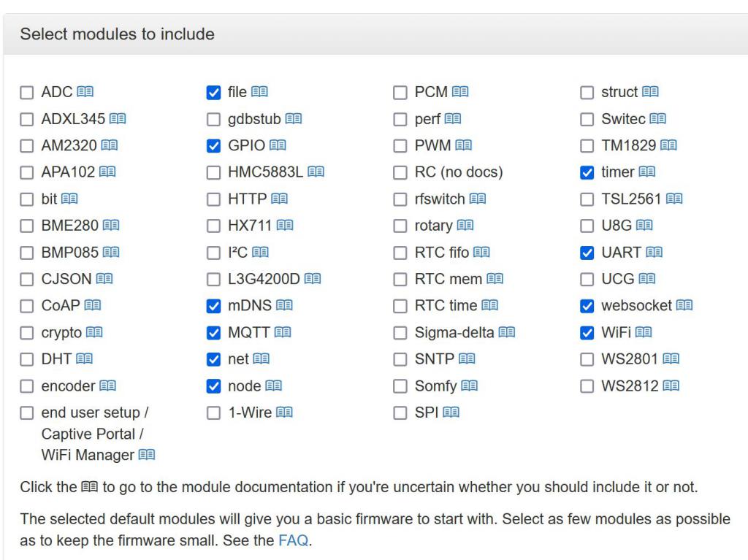
Task: Tick the PWM module checkbox
Action: click(400, 146)
